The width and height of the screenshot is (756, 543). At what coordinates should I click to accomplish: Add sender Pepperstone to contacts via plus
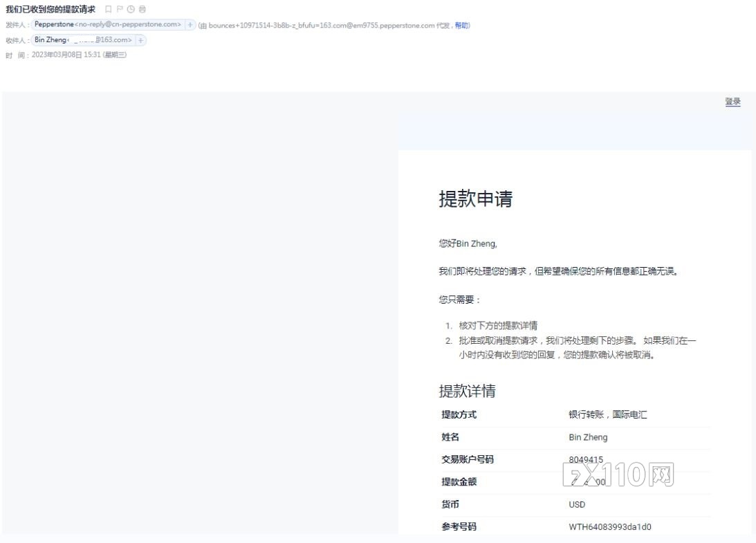(190, 25)
